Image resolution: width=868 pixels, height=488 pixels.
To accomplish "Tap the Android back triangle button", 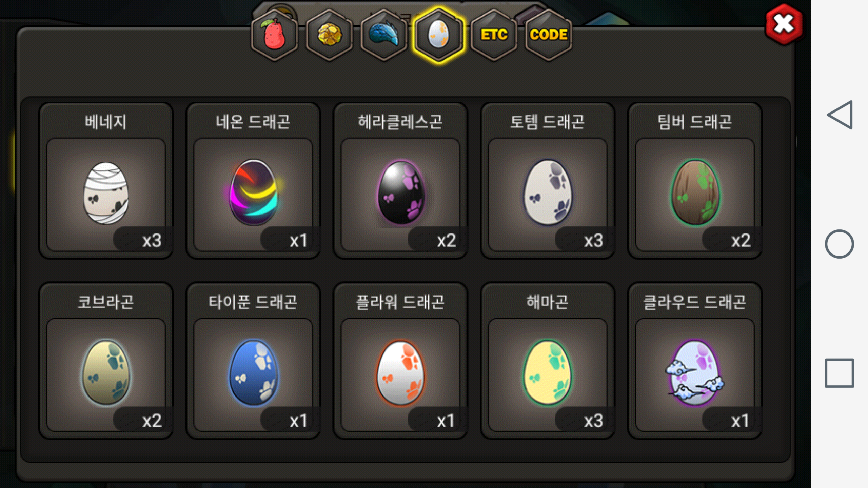I will click(840, 115).
